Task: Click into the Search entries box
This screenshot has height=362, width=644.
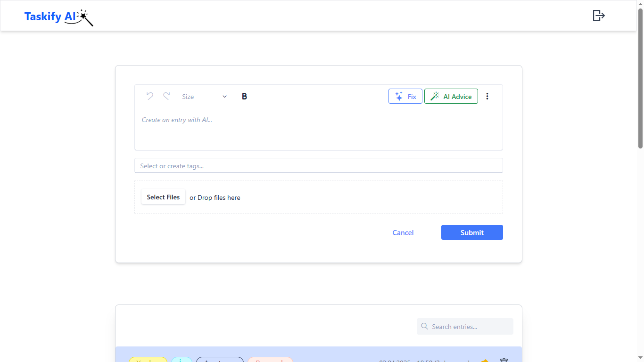Action: pyautogui.click(x=469, y=327)
